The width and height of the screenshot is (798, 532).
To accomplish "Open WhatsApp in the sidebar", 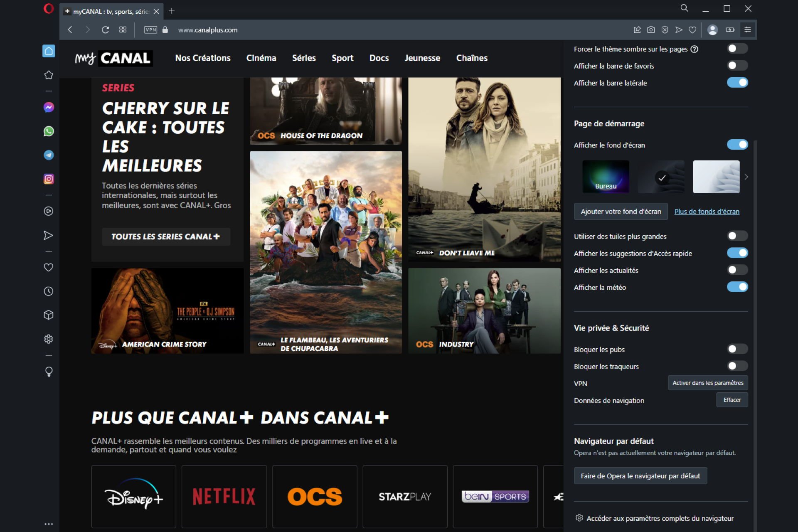I will 49,131.
